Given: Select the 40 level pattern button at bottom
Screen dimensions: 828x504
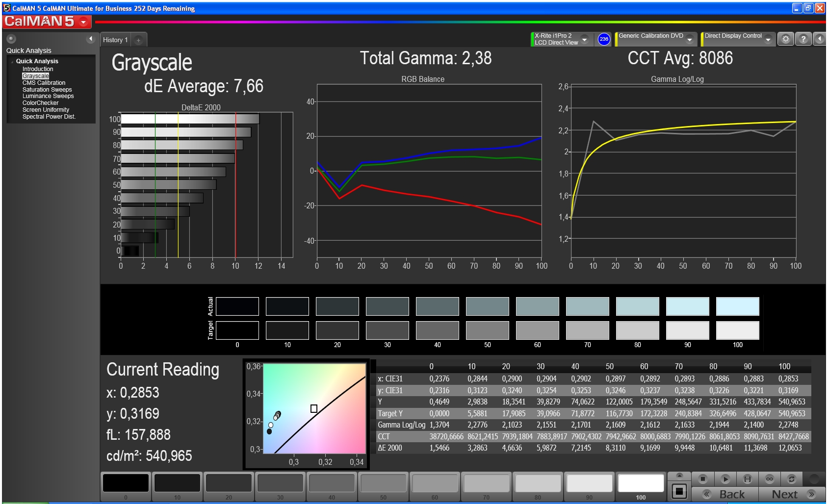Looking at the screenshot, I should tap(332, 486).
